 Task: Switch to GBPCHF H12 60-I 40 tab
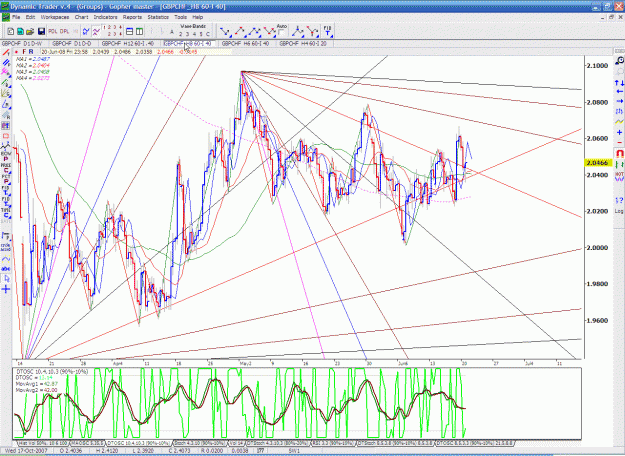click(128, 43)
